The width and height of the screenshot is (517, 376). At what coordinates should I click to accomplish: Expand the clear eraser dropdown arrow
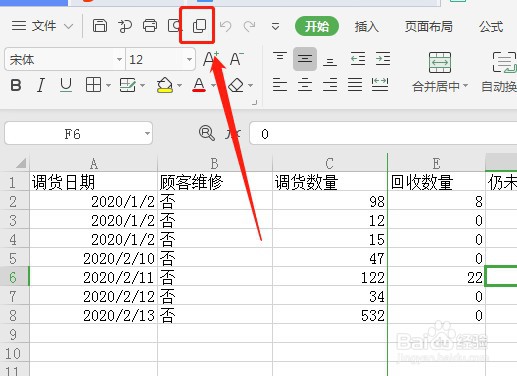pos(250,86)
